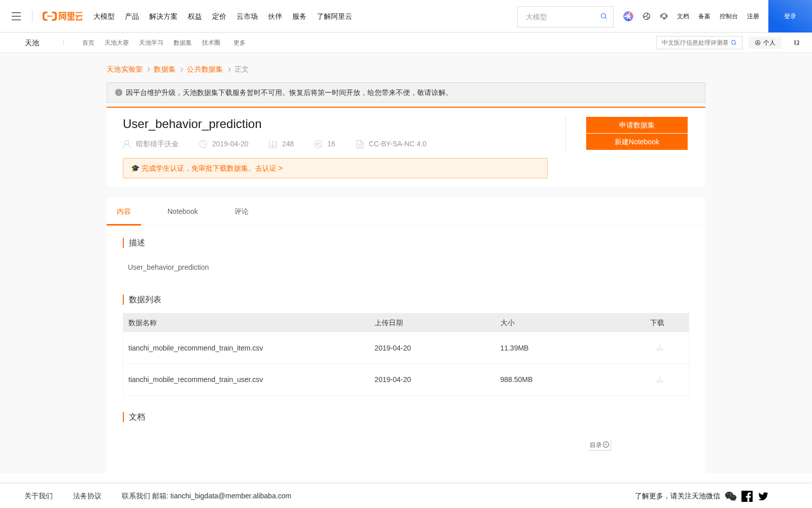Click the round globe icon next to the AI assistant
This screenshot has height=508, width=812.
(x=647, y=16)
